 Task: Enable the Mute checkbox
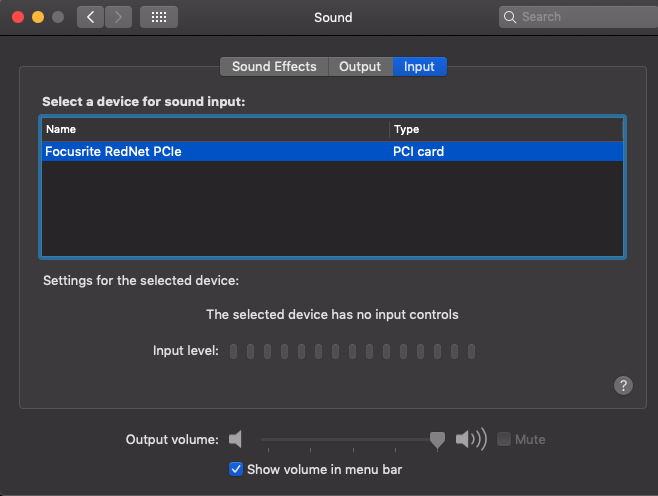pyautogui.click(x=504, y=439)
